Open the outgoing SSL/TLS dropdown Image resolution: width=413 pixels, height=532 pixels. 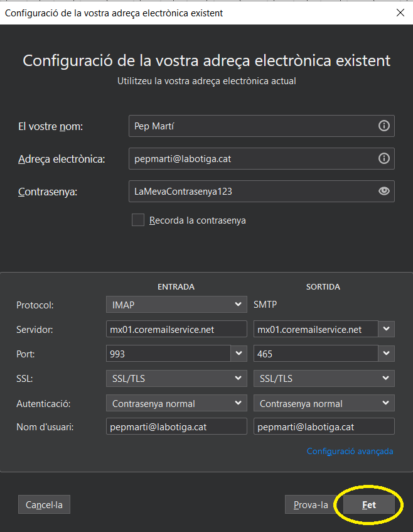324,378
